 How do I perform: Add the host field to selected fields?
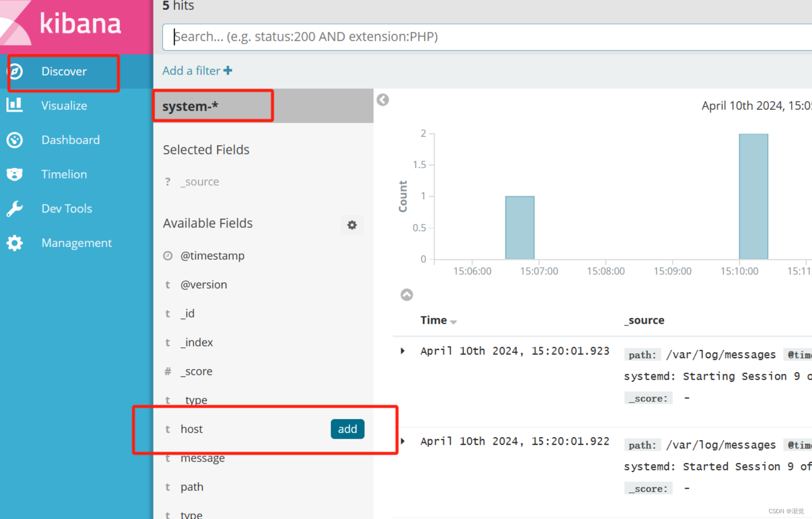tap(347, 429)
